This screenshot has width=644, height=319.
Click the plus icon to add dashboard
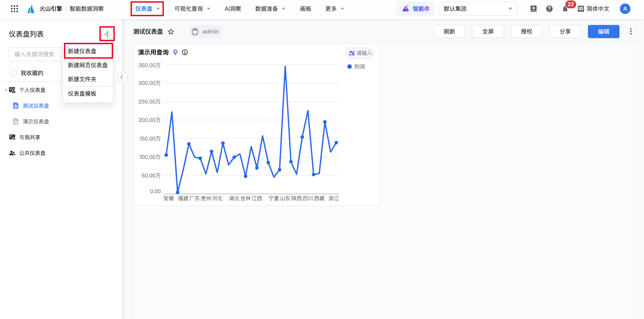coord(107,34)
